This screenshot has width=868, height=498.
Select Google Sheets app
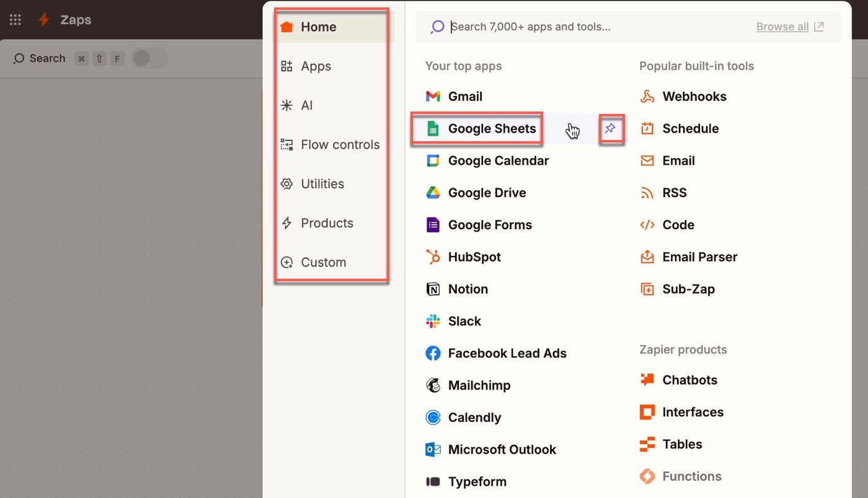480,128
